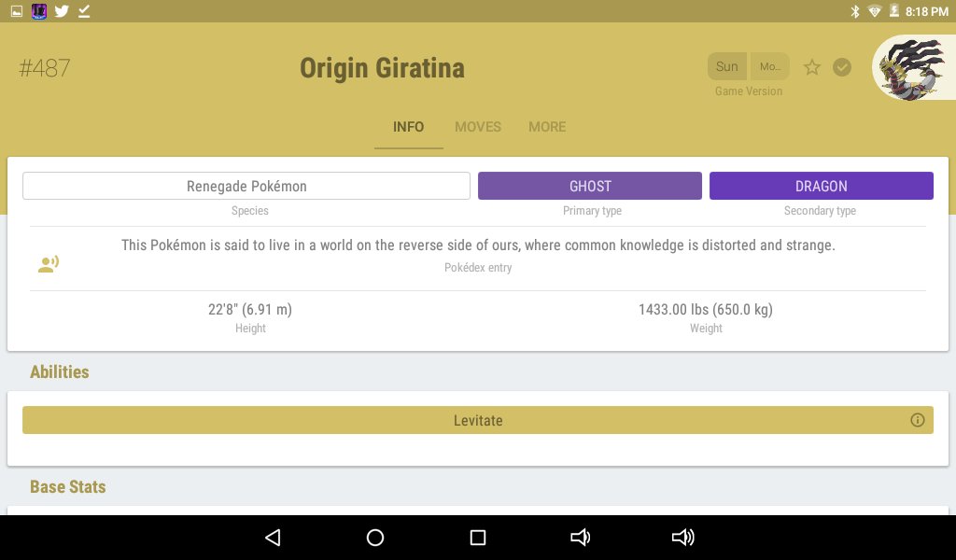Switch to the MORE tab

coord(547,127)
